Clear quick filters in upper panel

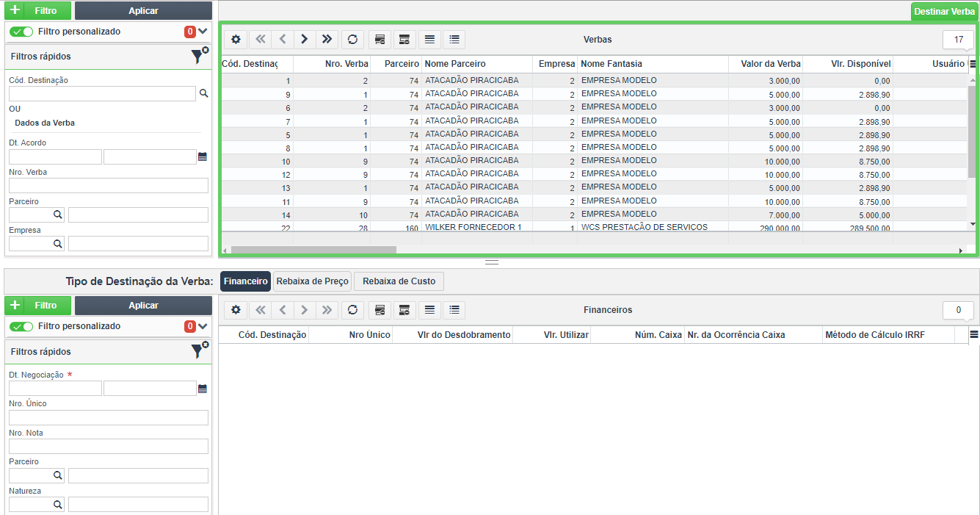(200, 56)
